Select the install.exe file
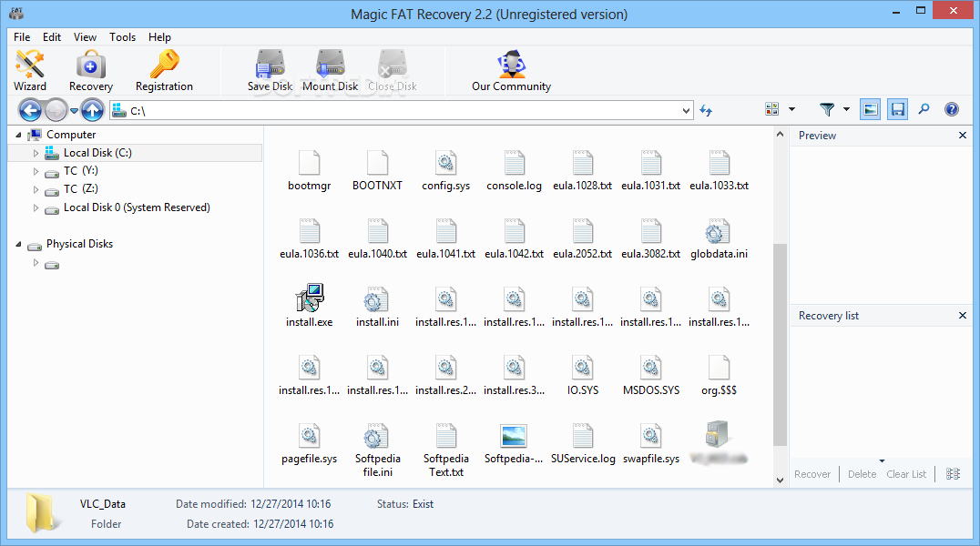The width and height of the screenshot is (980, 546). click(x=310, y=306)
